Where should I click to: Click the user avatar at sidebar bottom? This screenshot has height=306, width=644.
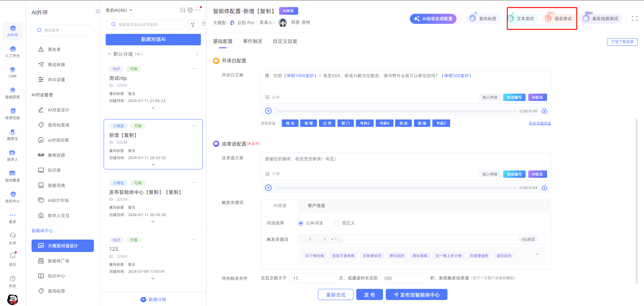12,299
